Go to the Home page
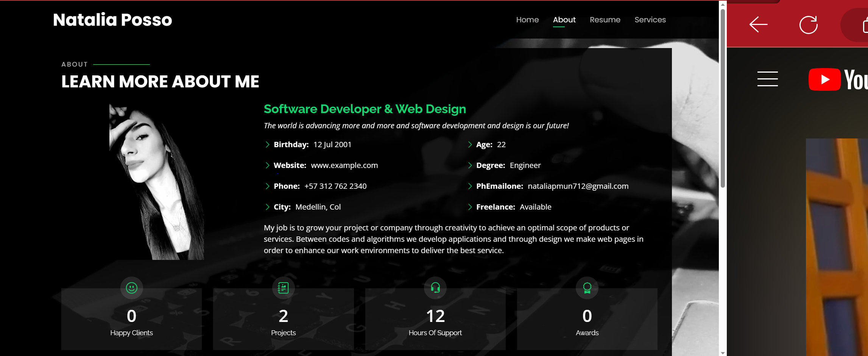The width and height of the screenshot is (868, 356). click(527, 20)
